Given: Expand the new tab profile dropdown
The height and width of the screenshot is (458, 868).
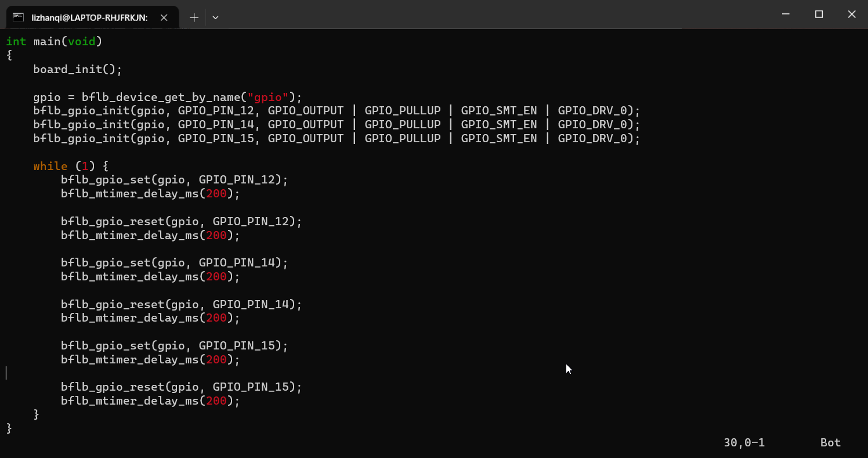Looking at the screenshot, I should (x=215, y=17).
